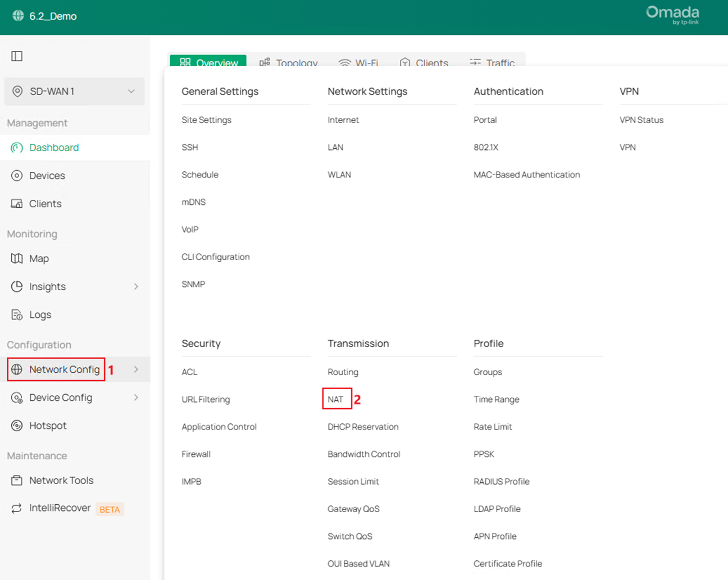Open VPN Status settings
Viewport: 728px width, 580px height.
pyautogui.click(x=641, y=120)
